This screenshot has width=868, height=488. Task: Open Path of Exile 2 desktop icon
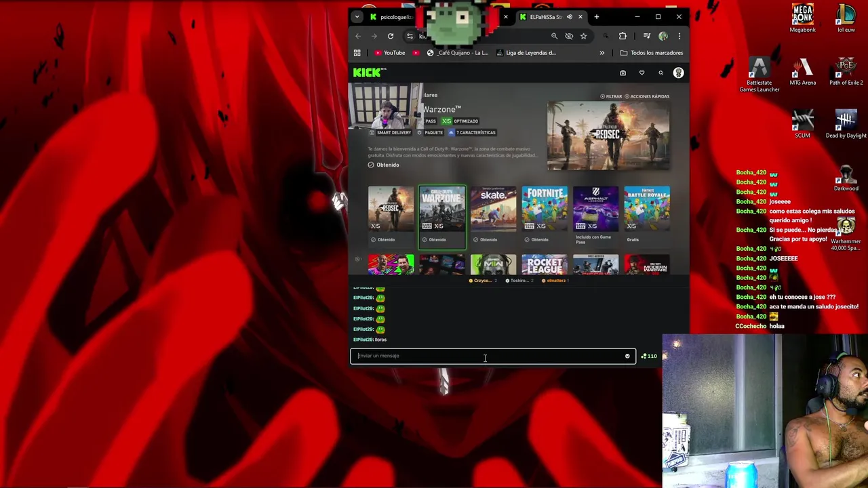tap(846, 72)
